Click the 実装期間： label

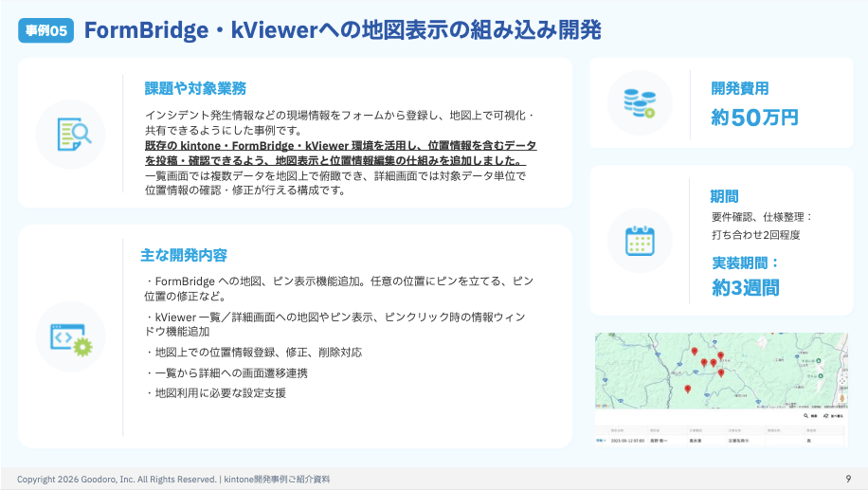point(746,263)
